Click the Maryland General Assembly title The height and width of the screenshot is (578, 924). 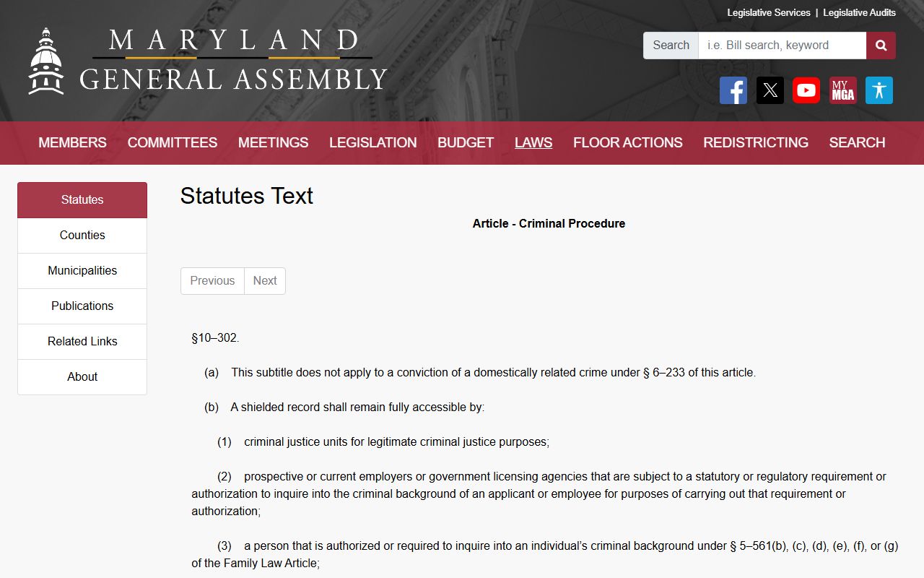click(x=233, y=60)
